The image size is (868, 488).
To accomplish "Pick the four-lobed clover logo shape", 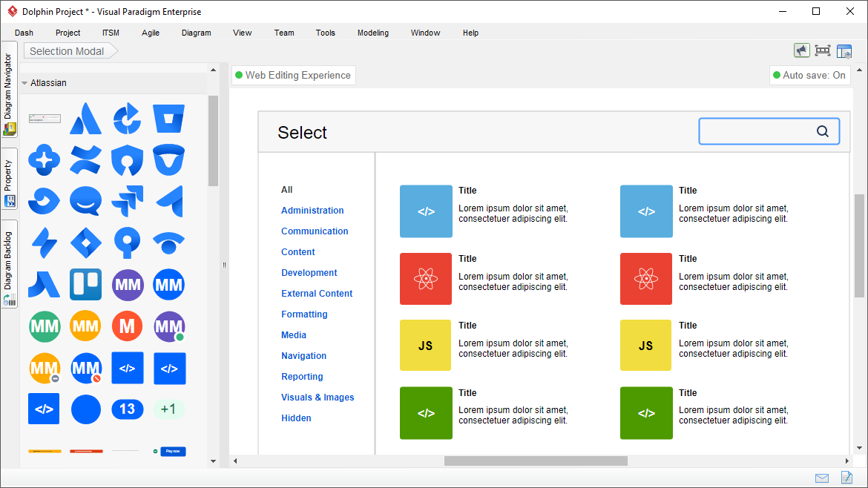I will tap(45, 160).
